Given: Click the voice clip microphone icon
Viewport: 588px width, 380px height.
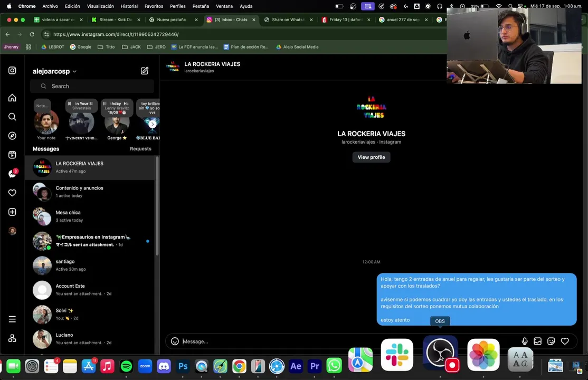Looking at the screenshot, I should coord(525,341).
